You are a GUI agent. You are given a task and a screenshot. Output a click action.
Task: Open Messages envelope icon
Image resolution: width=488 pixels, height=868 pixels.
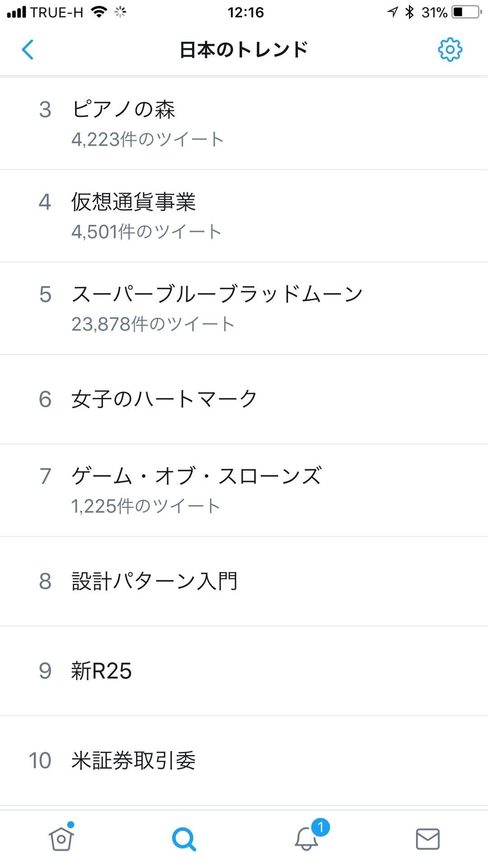427,839
